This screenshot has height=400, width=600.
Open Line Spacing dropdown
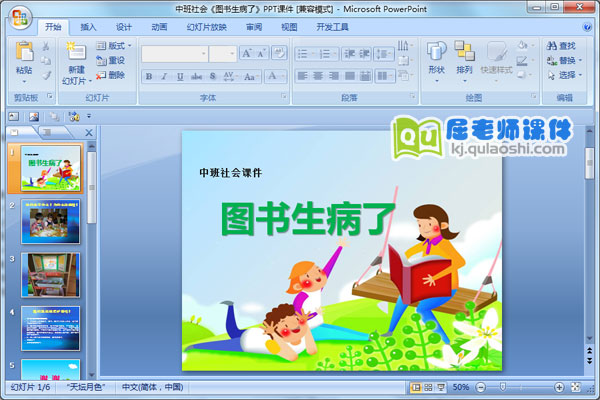coord(383,54)
